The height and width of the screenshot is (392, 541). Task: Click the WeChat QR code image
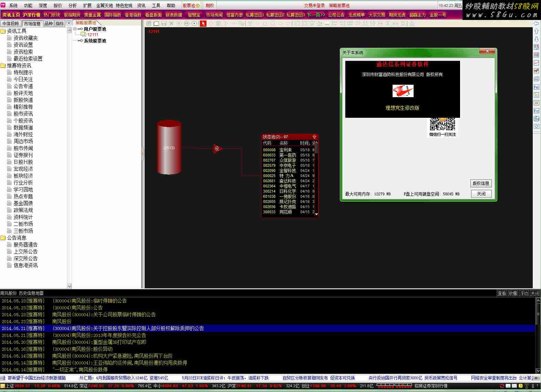(x=443, y=124)
